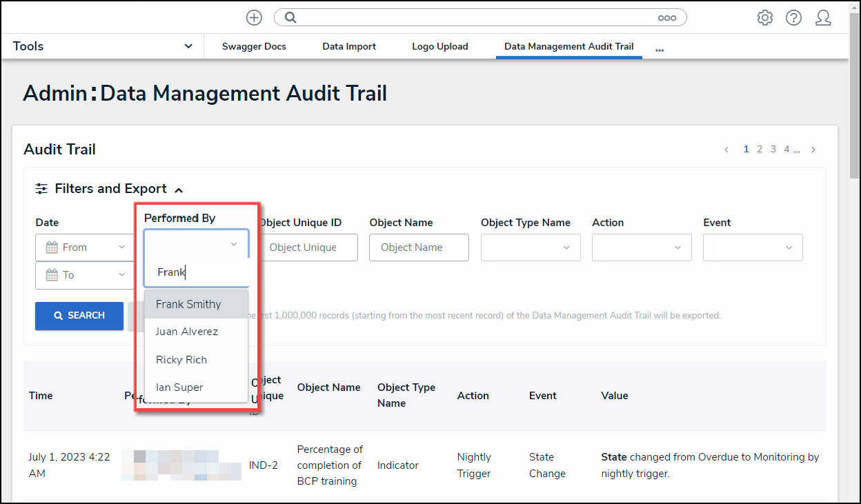
Task: Select Ian Super from the list
Action: (x=196, y=387)
